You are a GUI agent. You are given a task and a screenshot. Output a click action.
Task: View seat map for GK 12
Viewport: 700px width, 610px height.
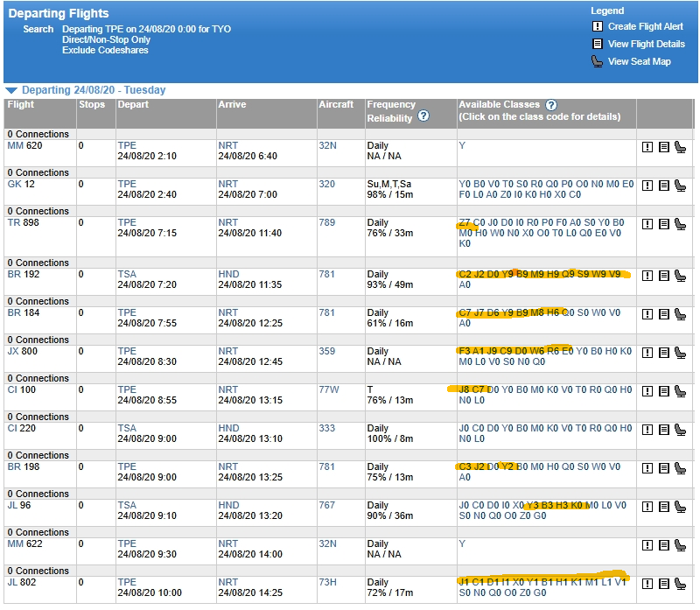[x=681, y=186]
